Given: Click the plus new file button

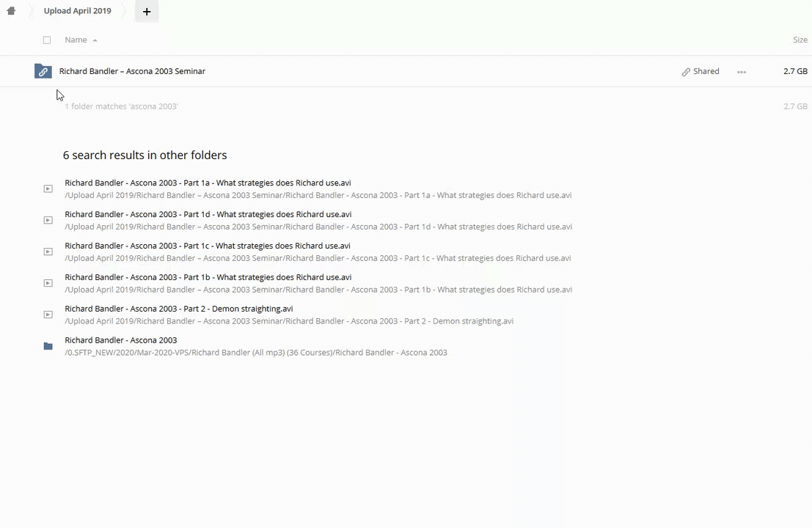Looking at the screenshot, I should click(x=147, y=12).
